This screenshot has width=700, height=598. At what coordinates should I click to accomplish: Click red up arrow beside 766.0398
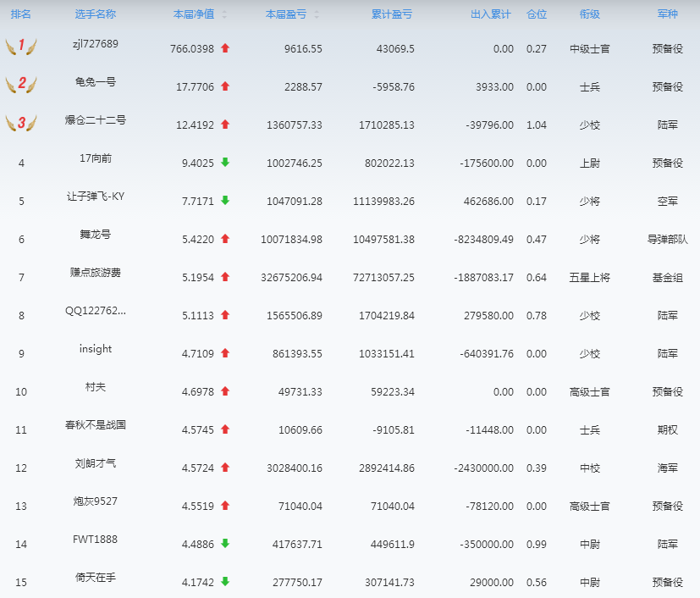pos(225,48)
